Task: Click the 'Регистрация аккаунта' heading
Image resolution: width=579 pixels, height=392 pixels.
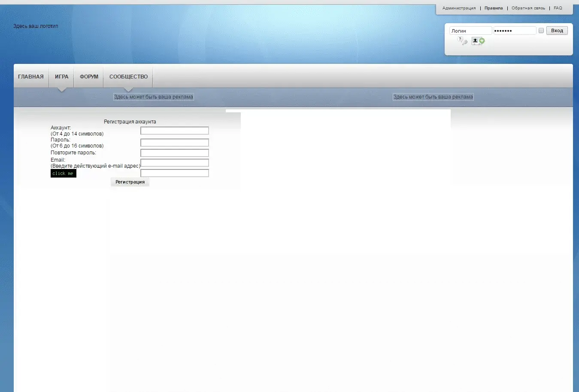Action: (130, 122)
